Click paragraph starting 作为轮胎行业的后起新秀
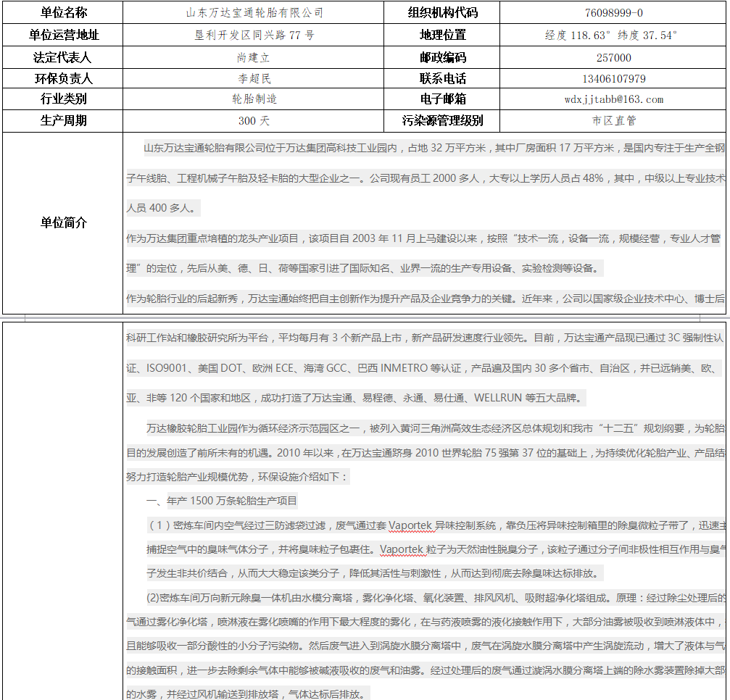 click(x=426, y=299)
